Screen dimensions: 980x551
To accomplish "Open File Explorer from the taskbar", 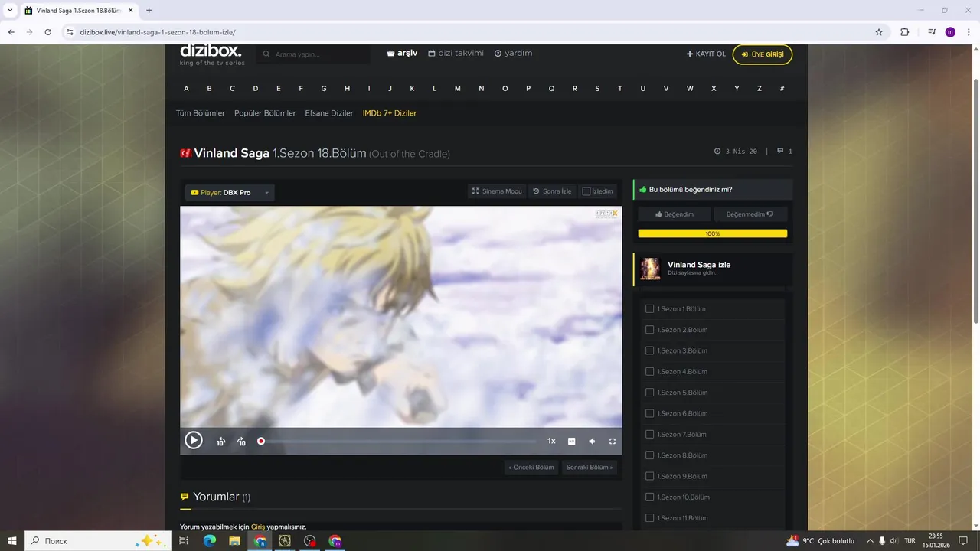I will tap(234, 540).
